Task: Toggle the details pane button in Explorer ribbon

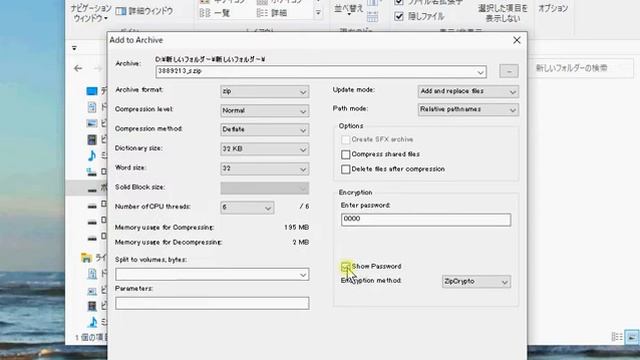Action: click(x=144, y=11)
